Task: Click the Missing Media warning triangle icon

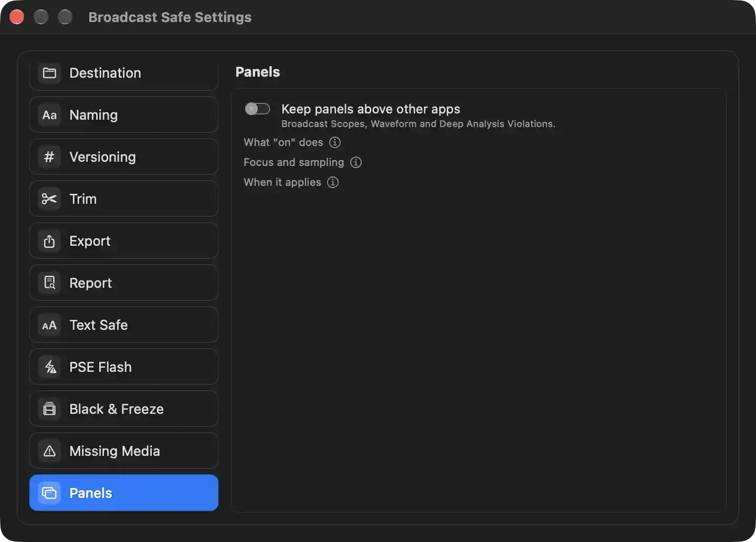Action: click(49, 451)
